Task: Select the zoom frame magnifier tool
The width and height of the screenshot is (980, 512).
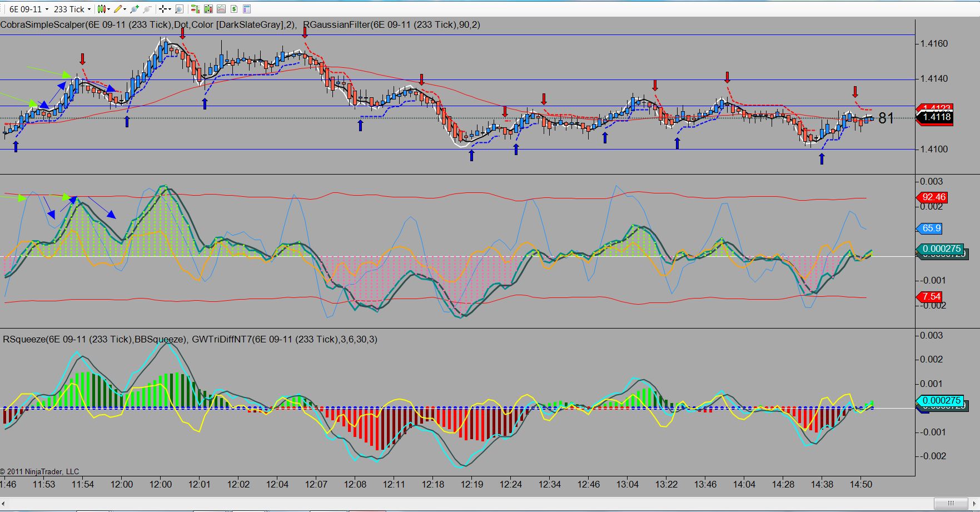Action: point(179,9)
